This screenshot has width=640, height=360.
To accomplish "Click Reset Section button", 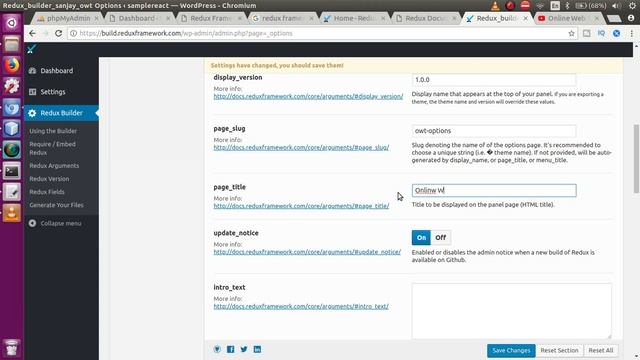I will tap(559, 351).
